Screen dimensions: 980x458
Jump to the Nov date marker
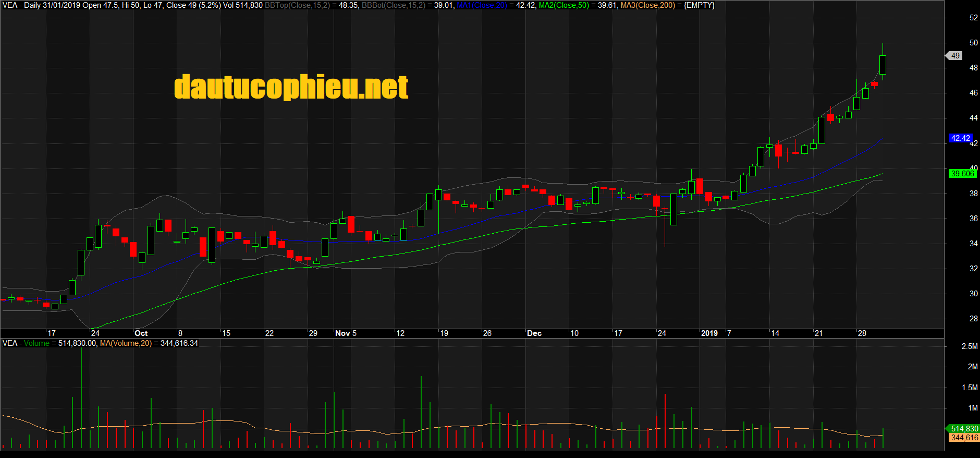tap(342, 333)
